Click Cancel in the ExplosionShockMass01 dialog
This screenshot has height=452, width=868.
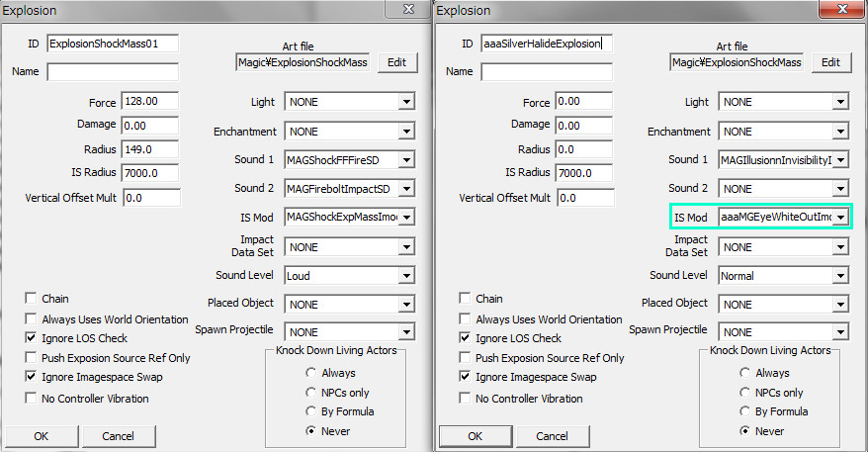118,436
